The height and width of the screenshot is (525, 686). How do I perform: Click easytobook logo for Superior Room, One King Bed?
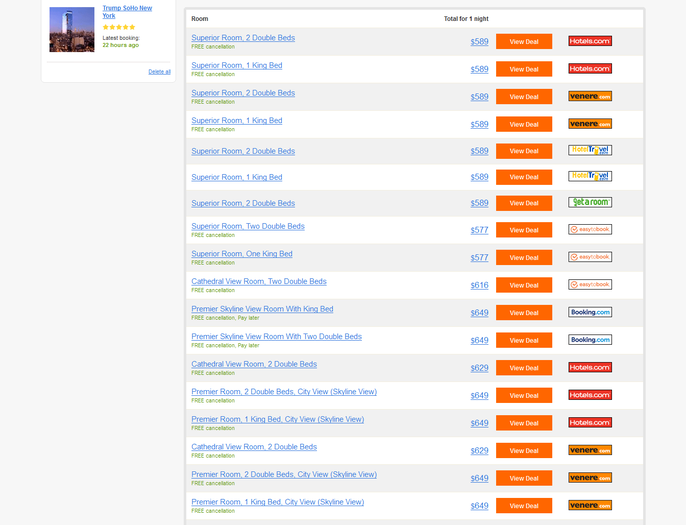[x=590, y=257]
